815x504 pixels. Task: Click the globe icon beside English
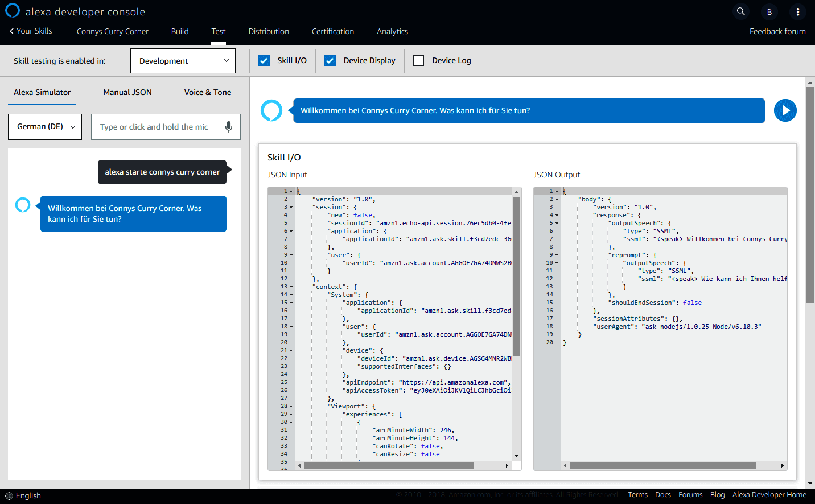9,496
